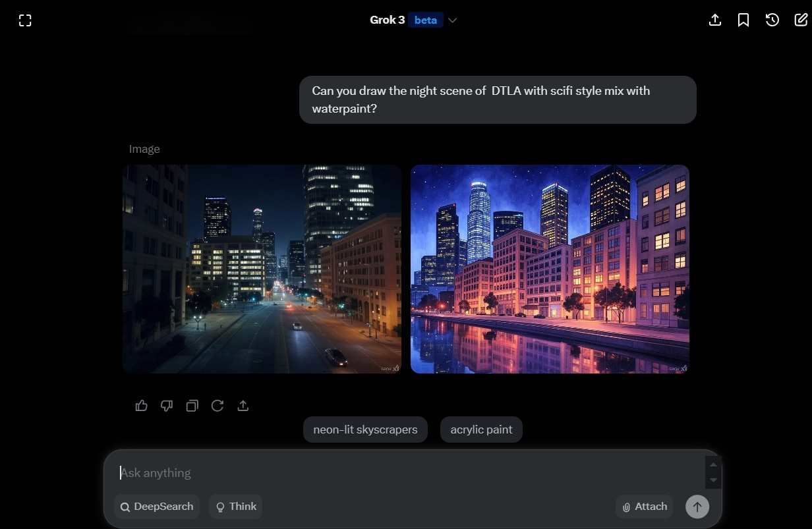Toggle DeepSearch mode
The width and height of the screenshot is (812, 529).
click(157, 506)
